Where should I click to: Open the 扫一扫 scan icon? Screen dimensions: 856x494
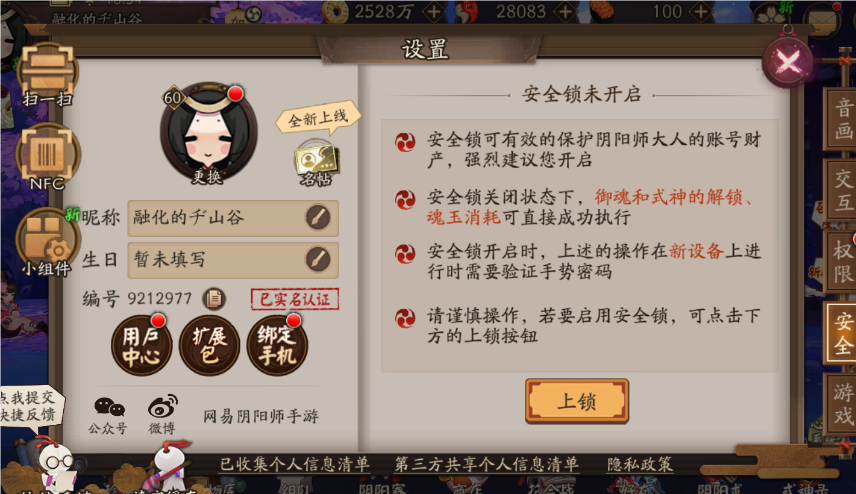point(47,75)
